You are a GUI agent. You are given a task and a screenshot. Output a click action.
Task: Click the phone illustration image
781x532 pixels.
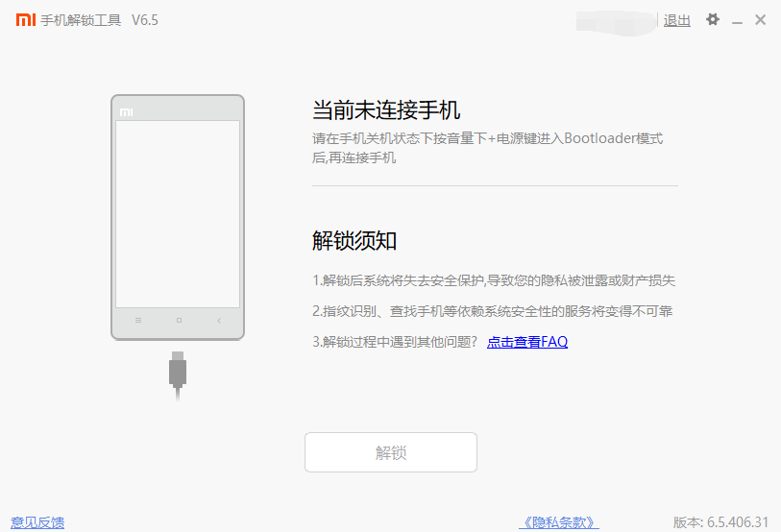coord(178,217)
